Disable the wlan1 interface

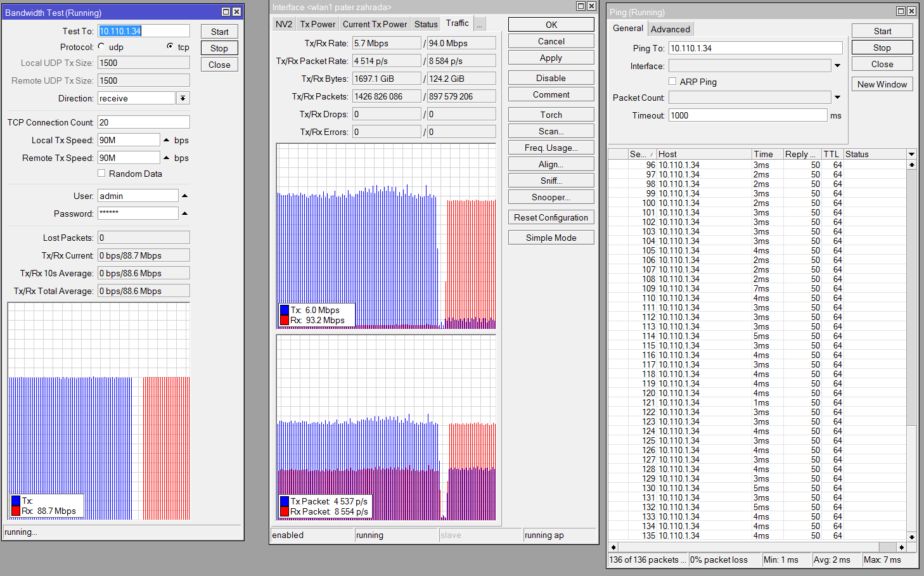(551, 78)
